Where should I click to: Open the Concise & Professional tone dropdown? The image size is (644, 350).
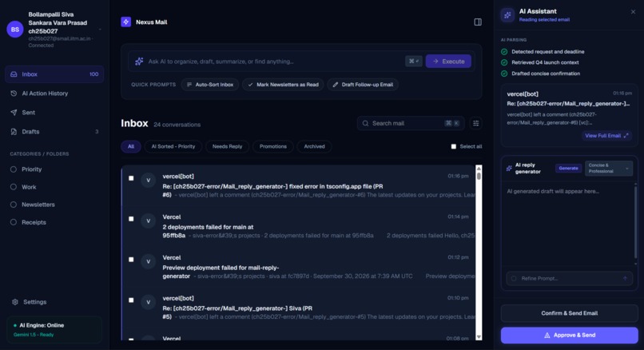click(609, 168)
